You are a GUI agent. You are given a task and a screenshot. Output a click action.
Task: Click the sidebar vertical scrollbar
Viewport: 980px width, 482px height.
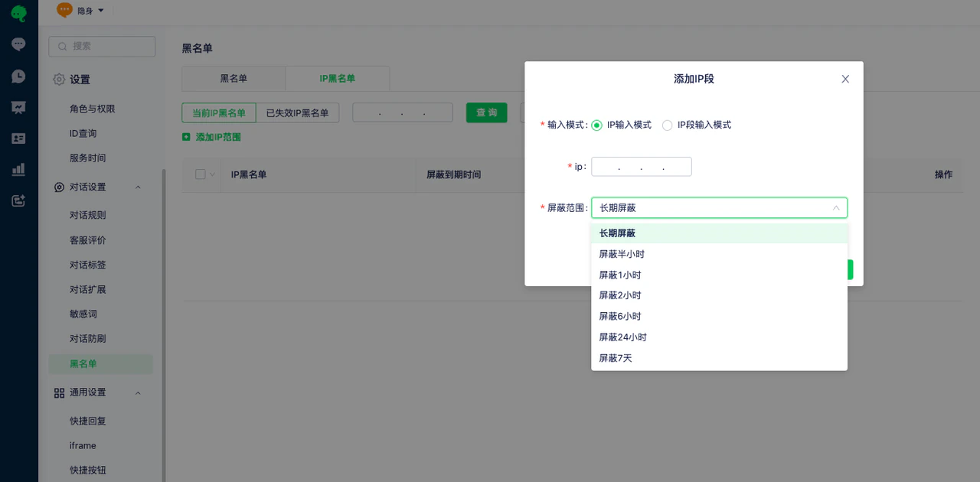(163, 325)
